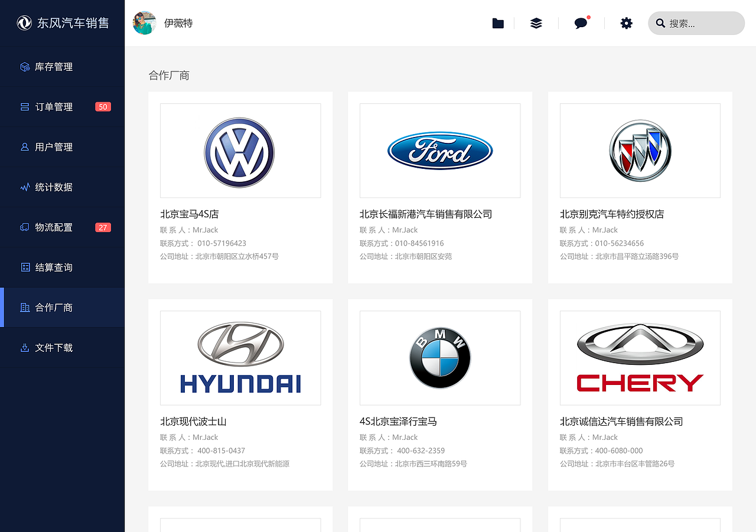The width and height of the screenshot is (756, 532).
Task: Click phone number 010-56234656
Action: coord(620,243)
